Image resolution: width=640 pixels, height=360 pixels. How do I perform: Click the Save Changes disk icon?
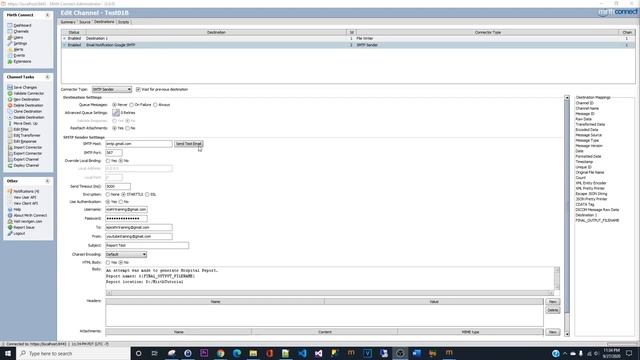tap(10, 87)
